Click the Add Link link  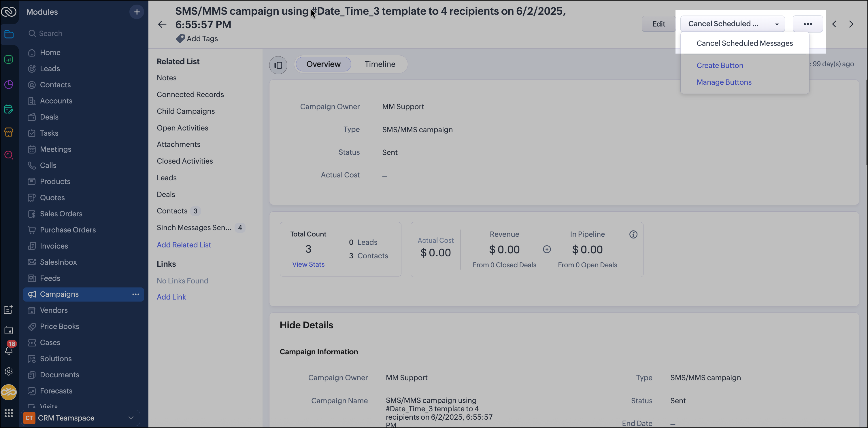(171, 297)
